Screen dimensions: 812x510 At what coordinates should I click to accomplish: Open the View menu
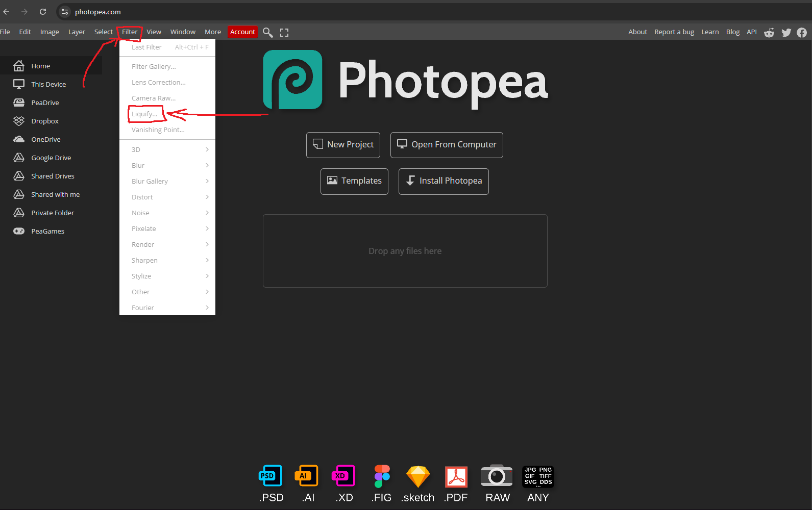pos(154,32)
